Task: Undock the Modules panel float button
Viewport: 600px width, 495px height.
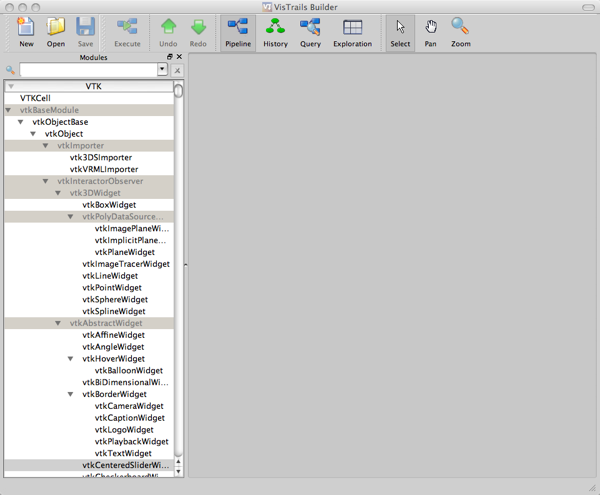Action: (x=170, y=57)
